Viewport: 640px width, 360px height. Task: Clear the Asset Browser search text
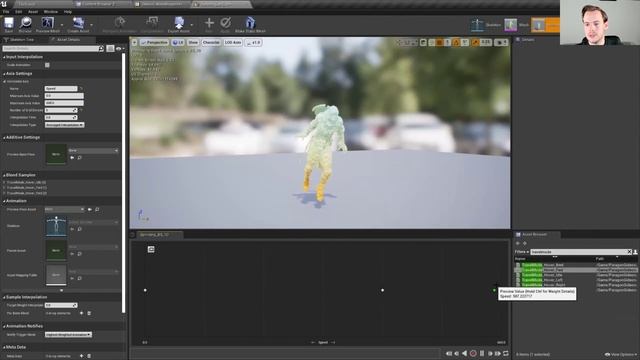click(x=629, y=252)
